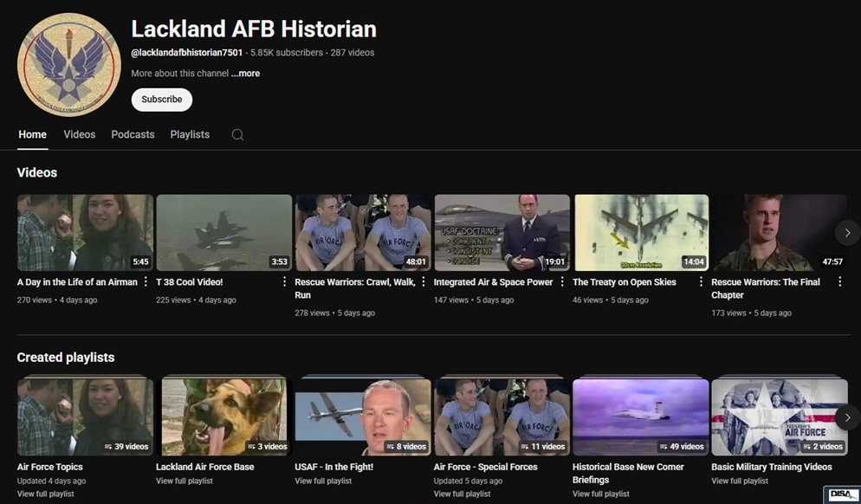Image resolution: width=861 pixels, height=504 pixels.
Task: Open options menu for T 38 Cool Video!
Action: (x=284, y=281)
